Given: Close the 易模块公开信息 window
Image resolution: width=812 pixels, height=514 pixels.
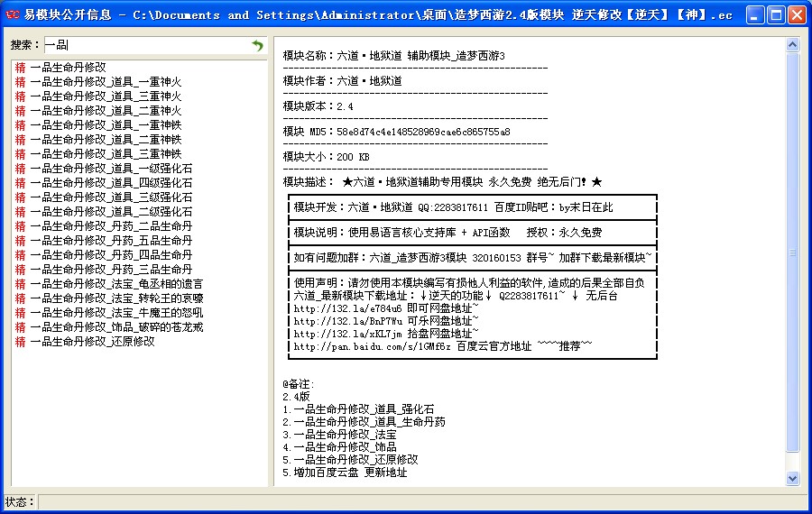Looking at the screenshot, I should click(797, 15).
